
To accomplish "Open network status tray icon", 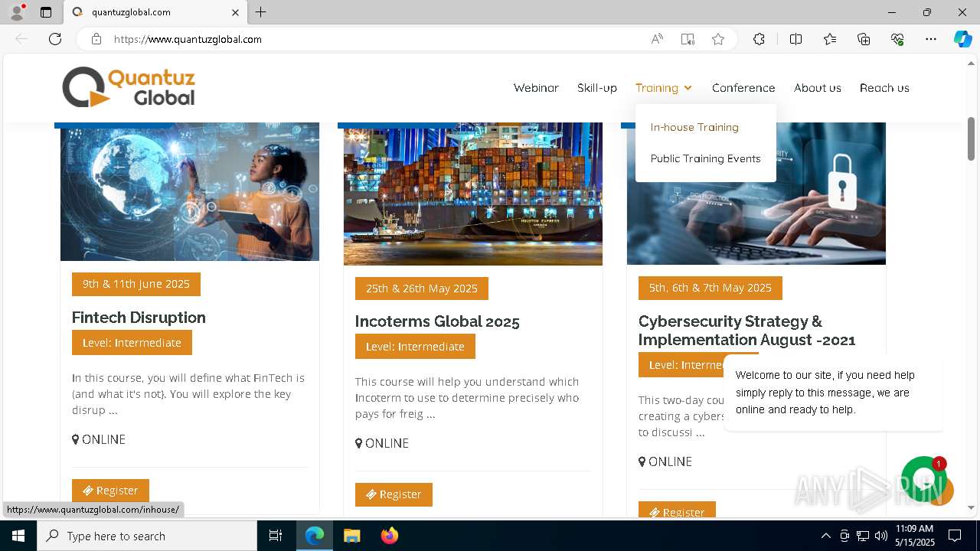I will 863,536.
